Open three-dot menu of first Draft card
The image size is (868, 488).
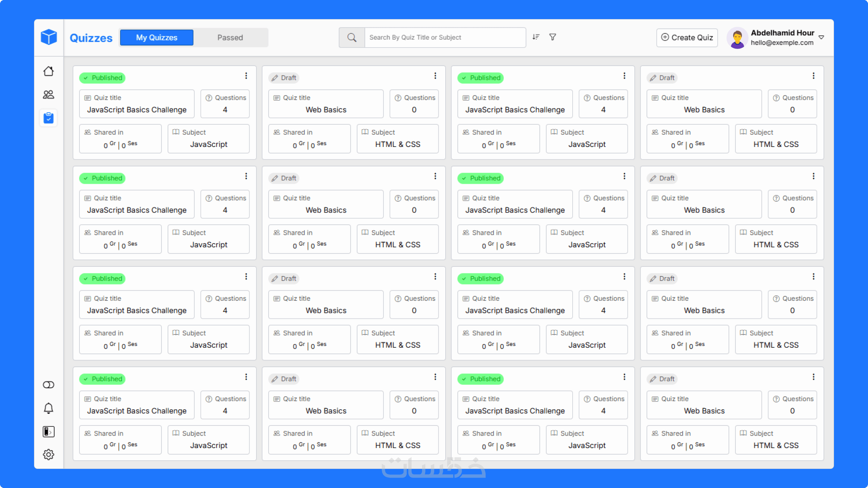435,76
